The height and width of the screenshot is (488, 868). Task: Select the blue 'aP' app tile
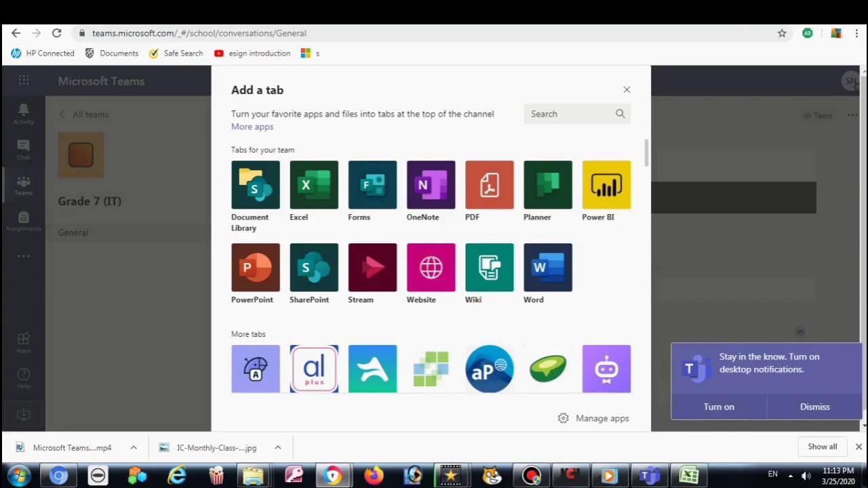point(490,369)
